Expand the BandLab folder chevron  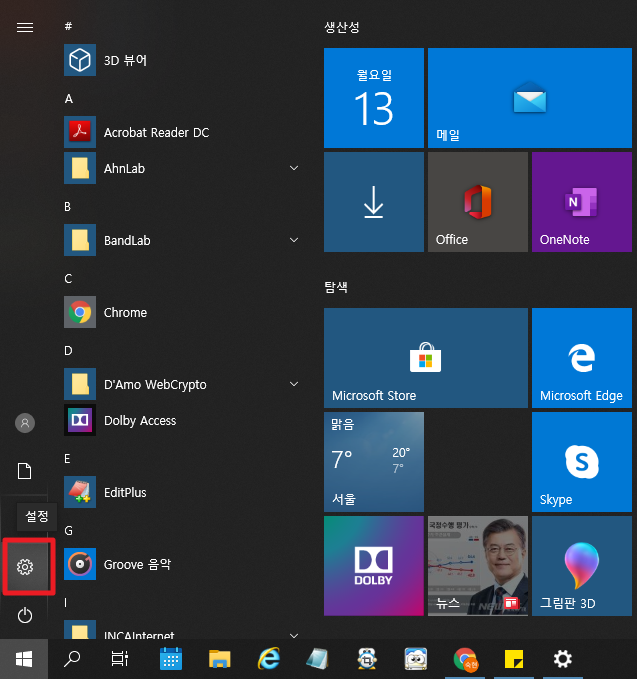294,240
